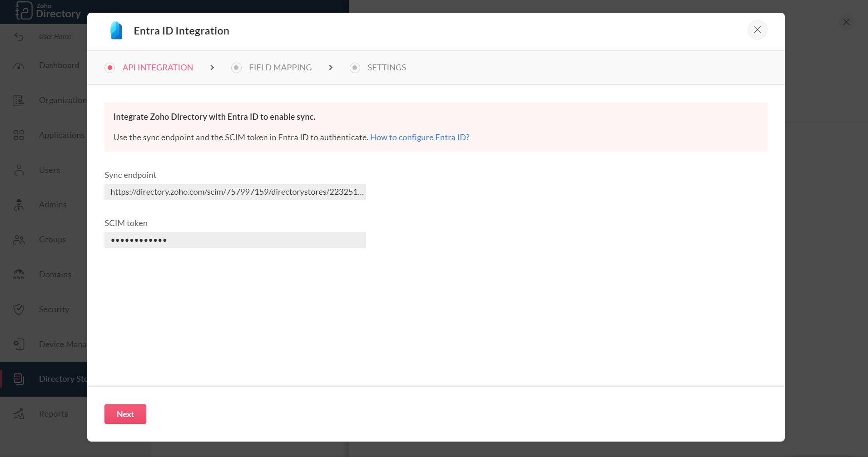Click the Reports chart icon

point(19,414)
